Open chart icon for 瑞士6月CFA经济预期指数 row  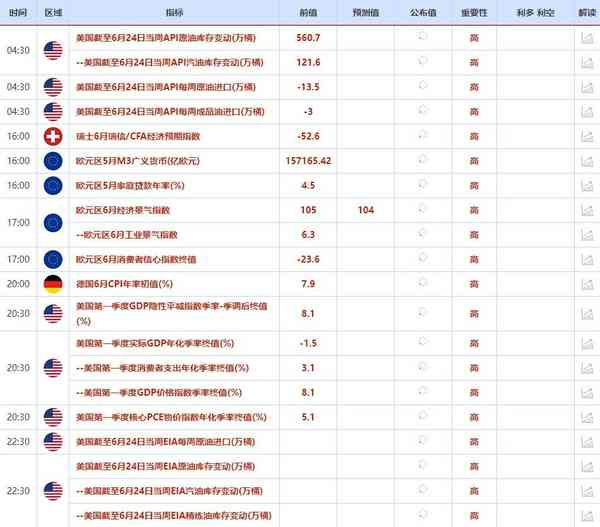[587, 136]
